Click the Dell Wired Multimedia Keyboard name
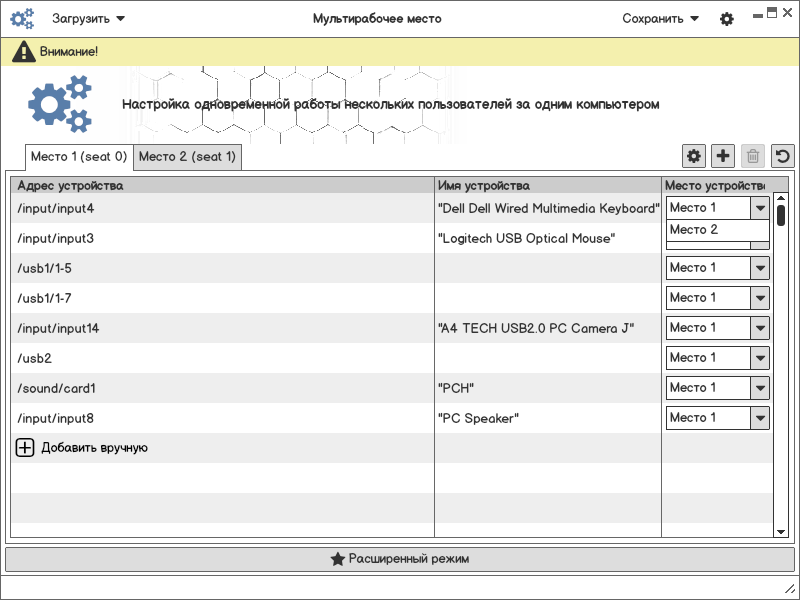Viewport: 800px width, 600px height. tap(548, 208)
